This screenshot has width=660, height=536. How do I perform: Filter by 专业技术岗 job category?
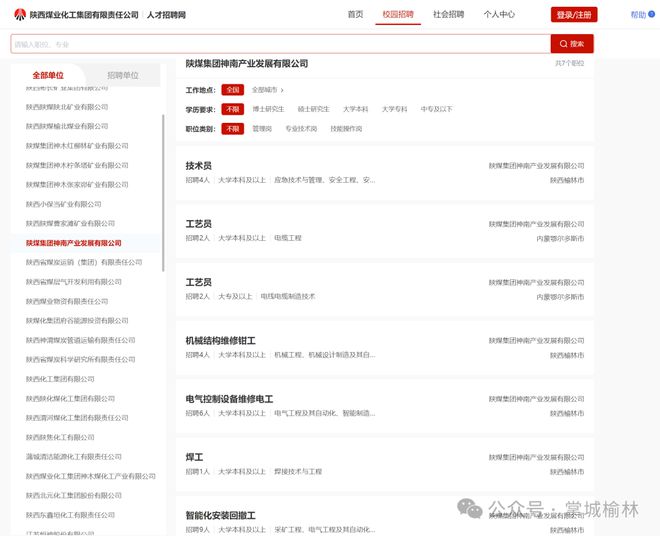click(301, 128)
